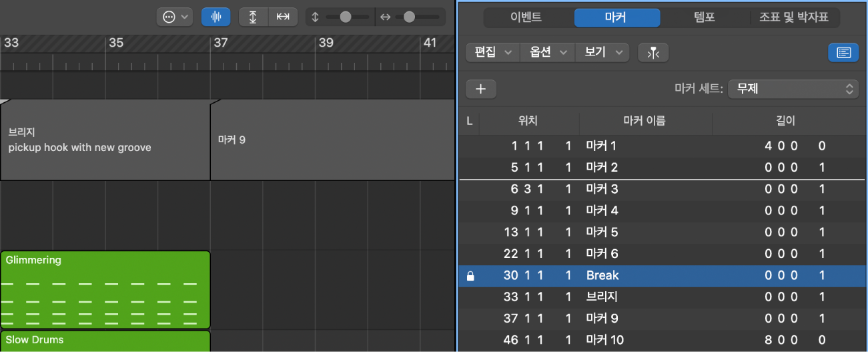Adjust the vertical zoom slider
This screenshot has height=352, width=868.
345,17
